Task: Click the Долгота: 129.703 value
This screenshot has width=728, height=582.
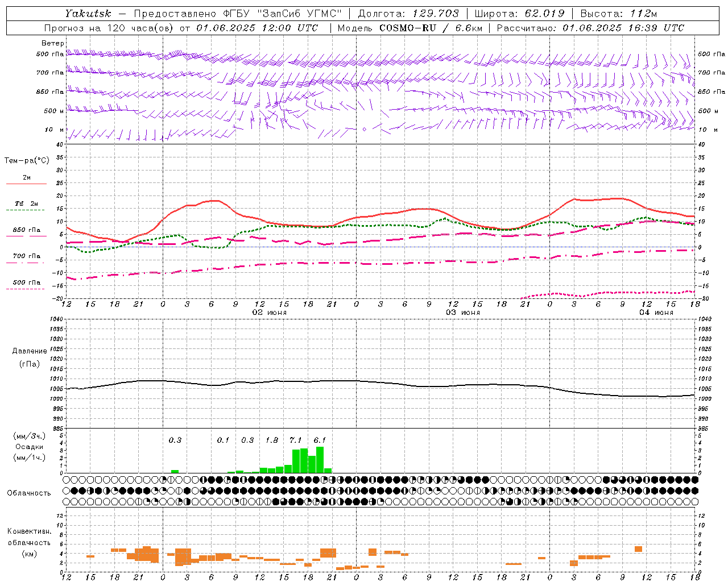Action: click(408, 14)
